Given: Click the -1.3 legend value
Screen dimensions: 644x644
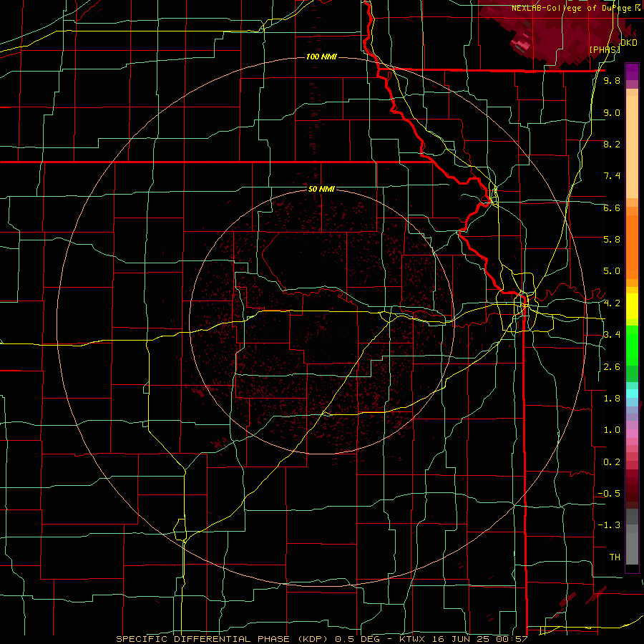Looking at the screenshot, I should pos(609,525).
